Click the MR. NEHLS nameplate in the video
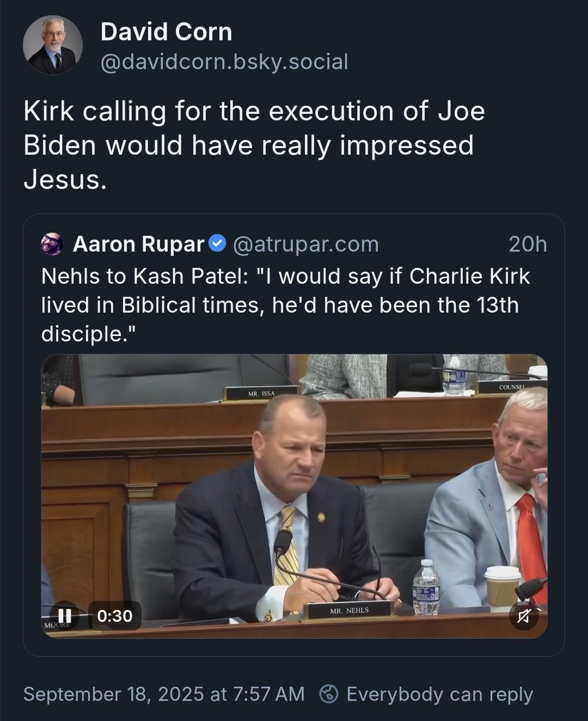The width and height of the screenshot is (588, 721). pyautogui.click(x=349, y=610)
